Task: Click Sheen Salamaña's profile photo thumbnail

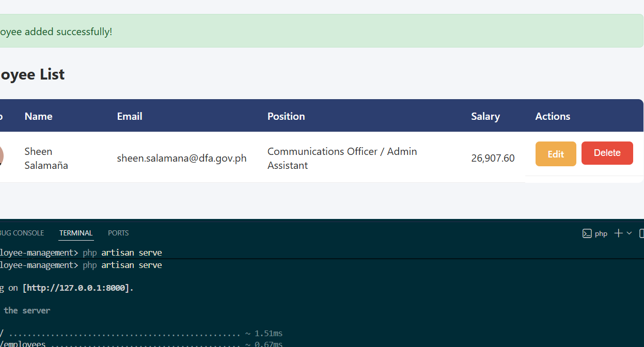Action: point(2,155)
